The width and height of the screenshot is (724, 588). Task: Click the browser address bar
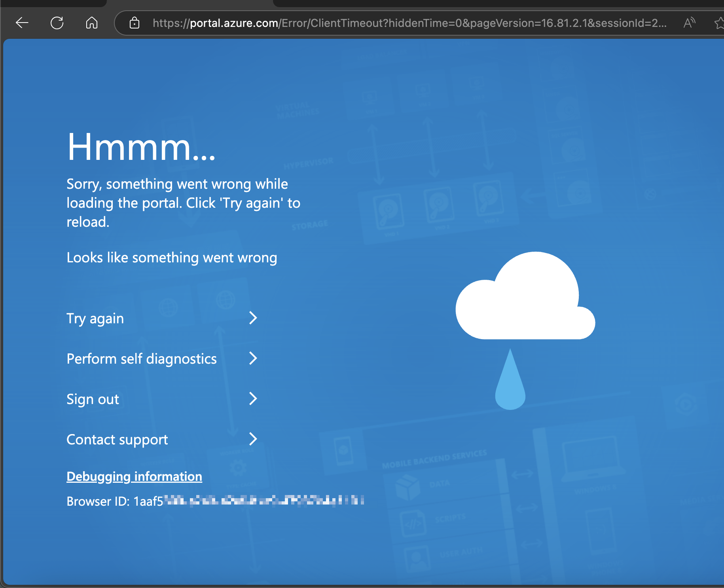[x=396, y=23]
